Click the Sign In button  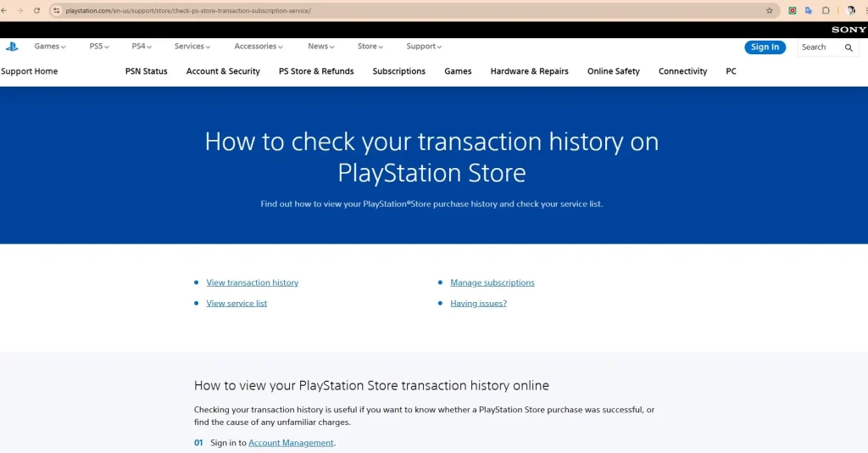pyautogui.click(x=765, y=47)
